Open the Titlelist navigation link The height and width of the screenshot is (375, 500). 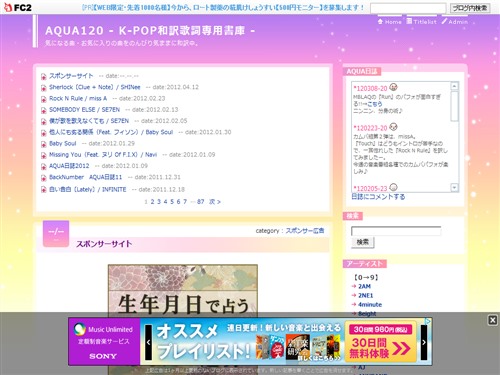[422, 22]
